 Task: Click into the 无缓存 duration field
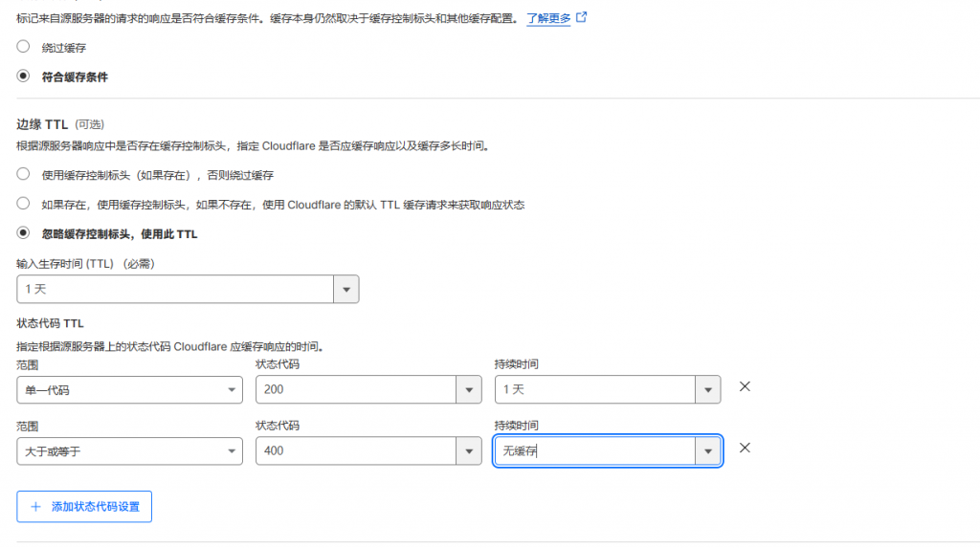pyautogui.click(x=593, y=450)
